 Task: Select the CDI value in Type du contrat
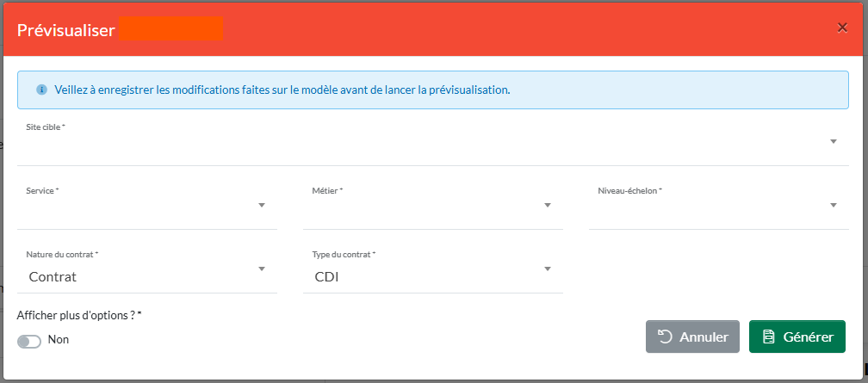click(x=326, y=277)
